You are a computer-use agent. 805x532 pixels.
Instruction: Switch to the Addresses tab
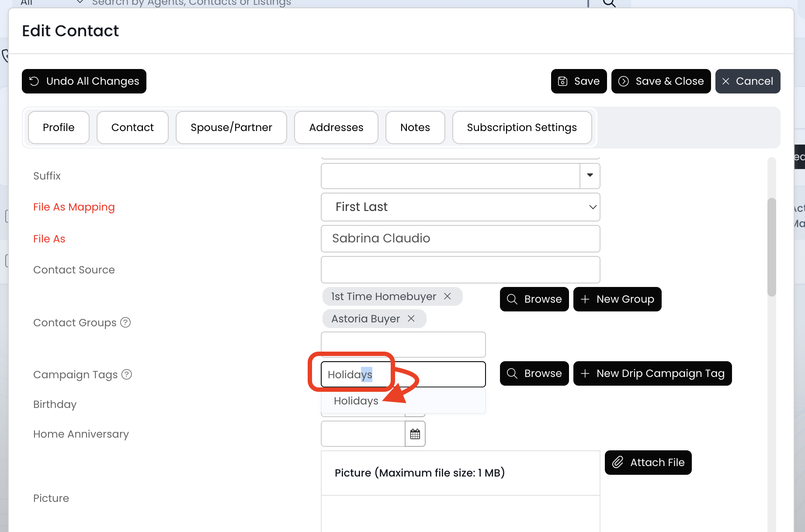point(336,128)
